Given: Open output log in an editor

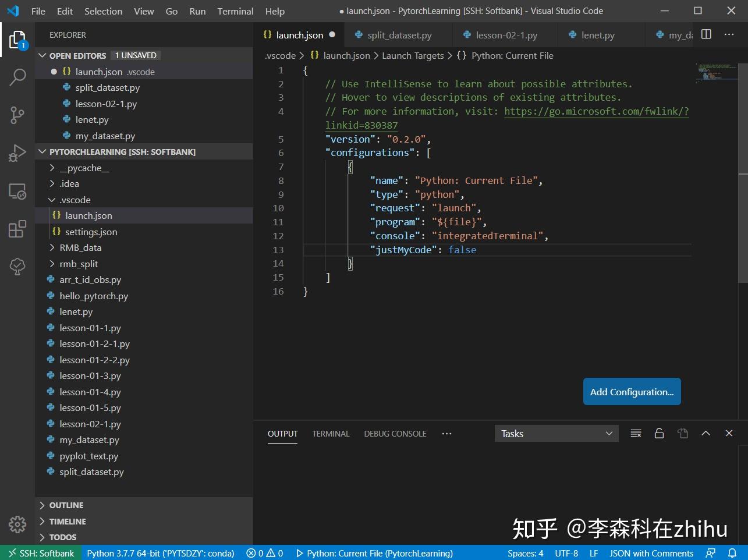Looking at the screenshot, I should (682, 433).
